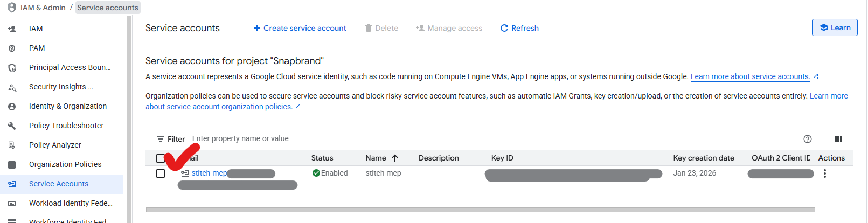Open the Learn panel button
Image resolution: width=868 pixels, height=223 pixels.
[x=835, y=28]
